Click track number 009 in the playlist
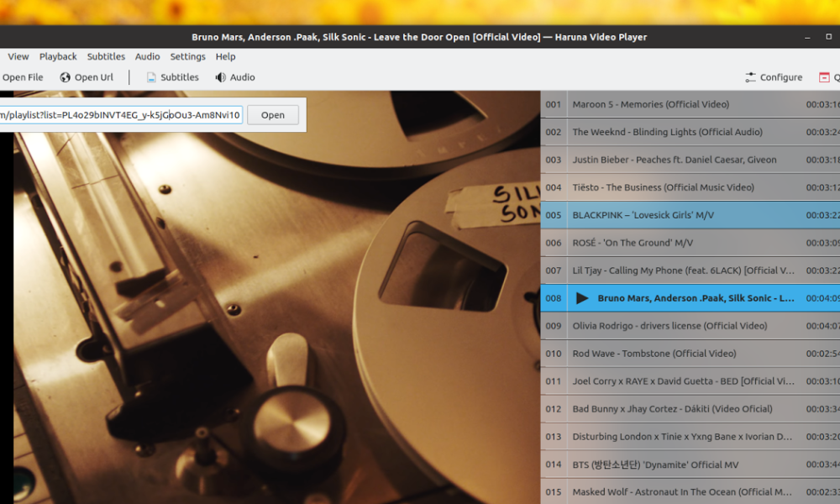The width and height of the screenshot is (840, 504). pos(554,326)
